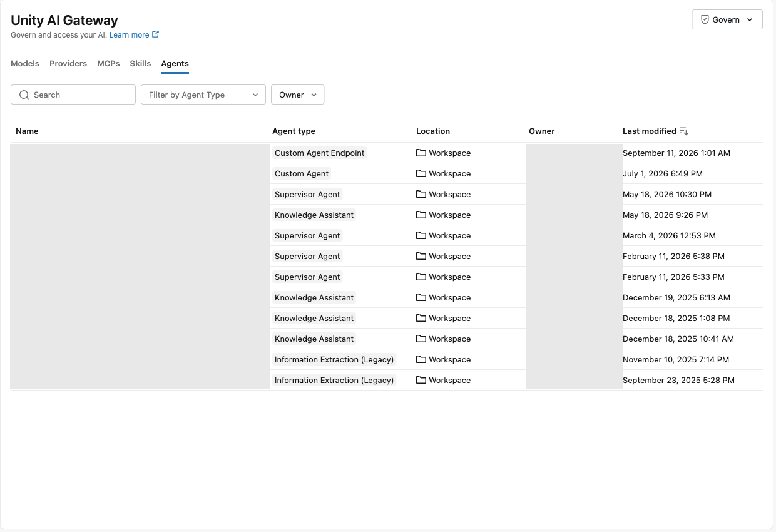
Task: Click the Agent type column header
Action: pyautogui.click(x=294, y=131)
